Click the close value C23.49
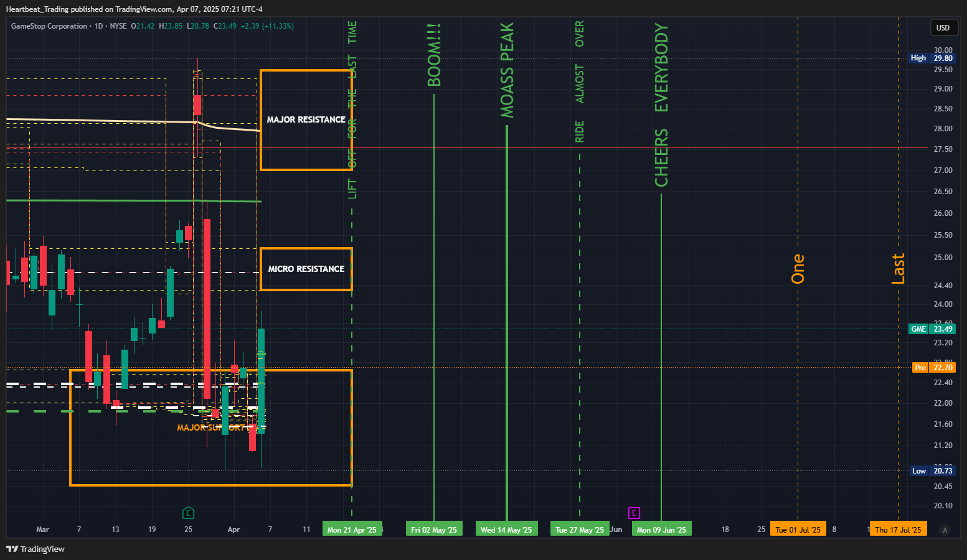This screenshot has height=560, width=967. click(x=225, y=26)
